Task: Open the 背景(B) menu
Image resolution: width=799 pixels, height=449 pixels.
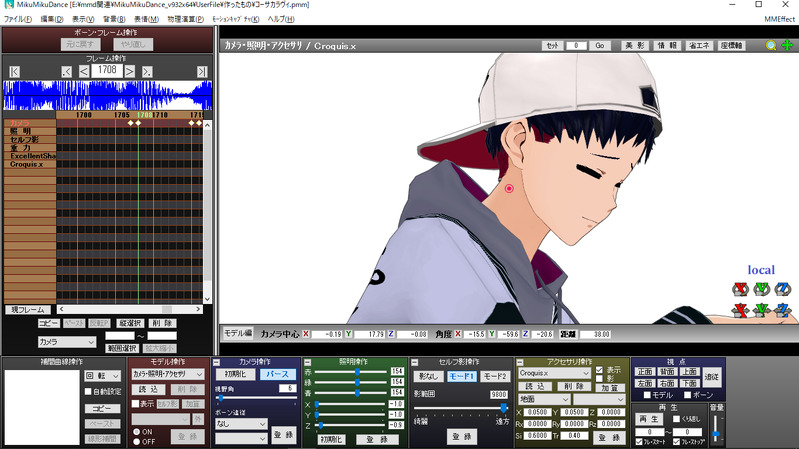Action: coord(114,19)
